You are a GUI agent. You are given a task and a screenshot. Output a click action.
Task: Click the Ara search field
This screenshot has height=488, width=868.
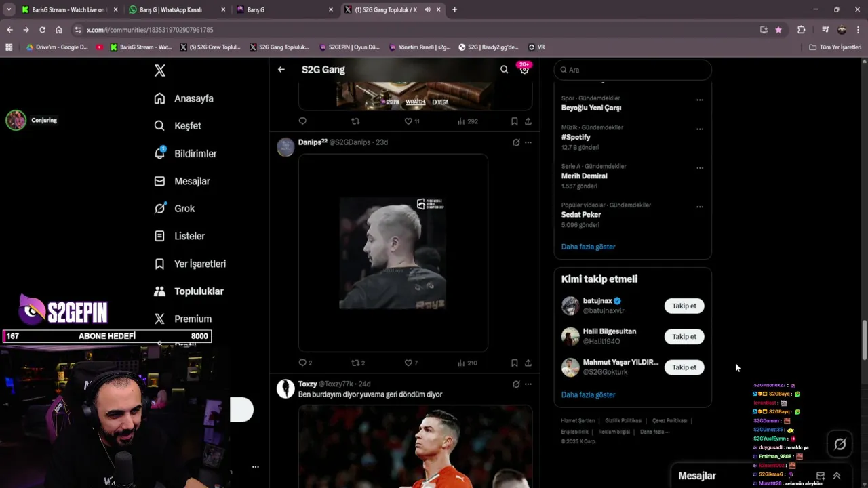633,70
